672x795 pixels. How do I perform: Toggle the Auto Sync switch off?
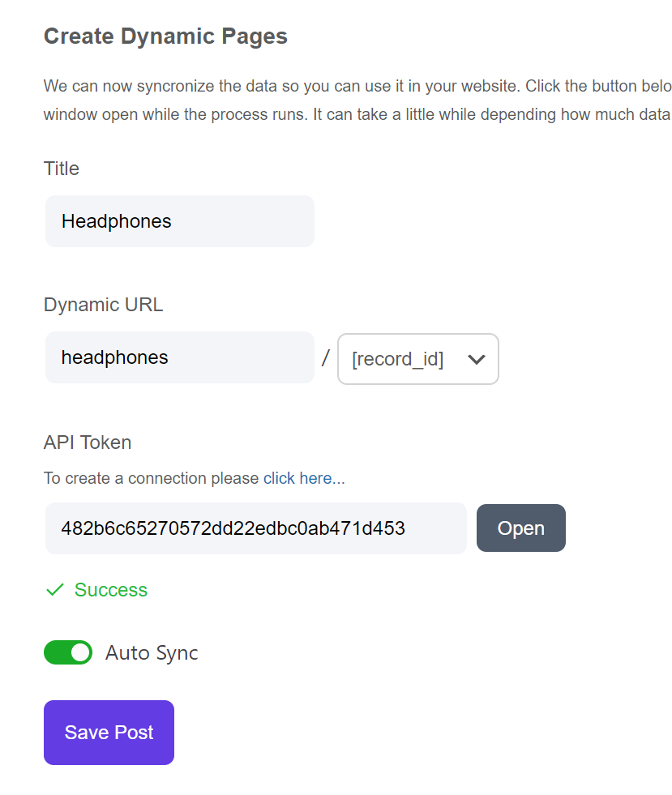pyautogui.click(x=68, y=652)
